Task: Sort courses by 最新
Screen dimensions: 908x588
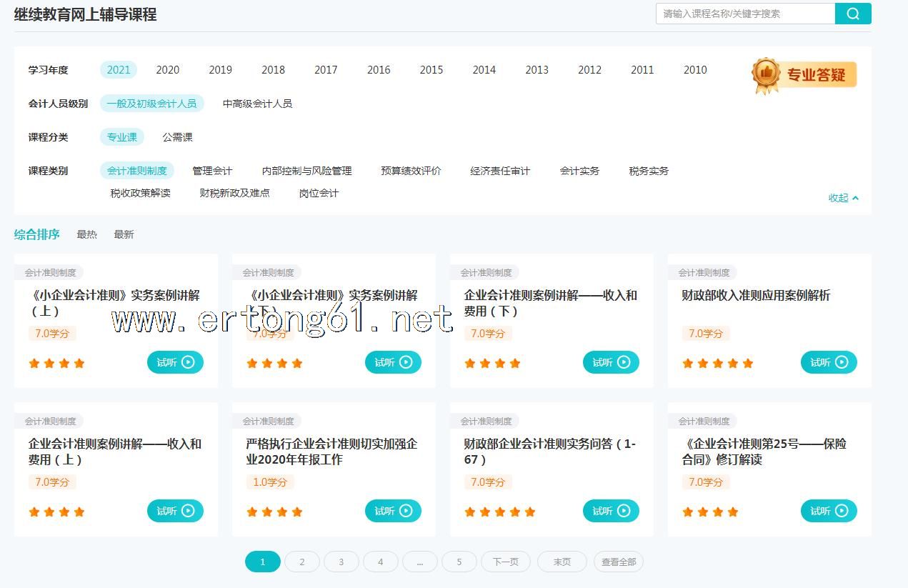Action: click(124, 234)
